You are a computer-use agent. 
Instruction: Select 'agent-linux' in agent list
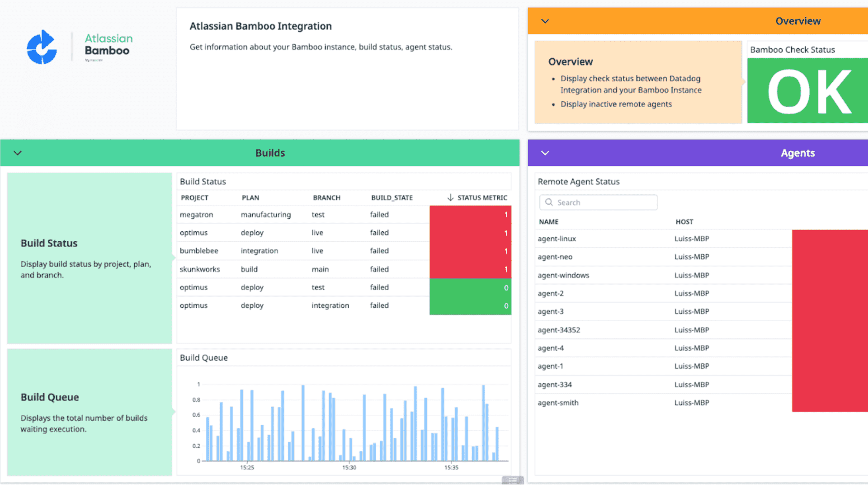click(557, 239)
